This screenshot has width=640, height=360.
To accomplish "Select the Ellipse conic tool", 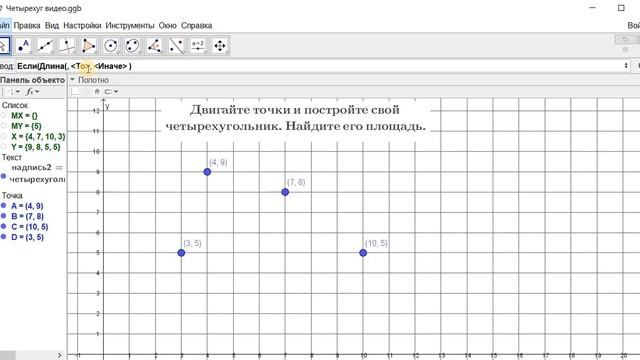I will tap(132, 45).
